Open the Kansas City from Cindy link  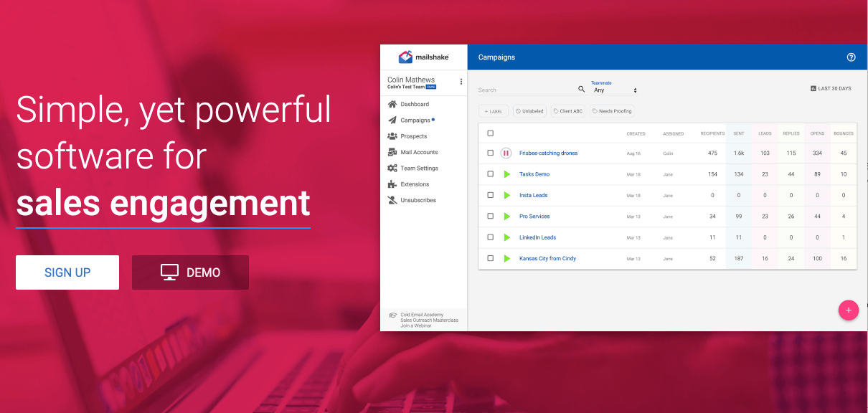click(547, 258)
